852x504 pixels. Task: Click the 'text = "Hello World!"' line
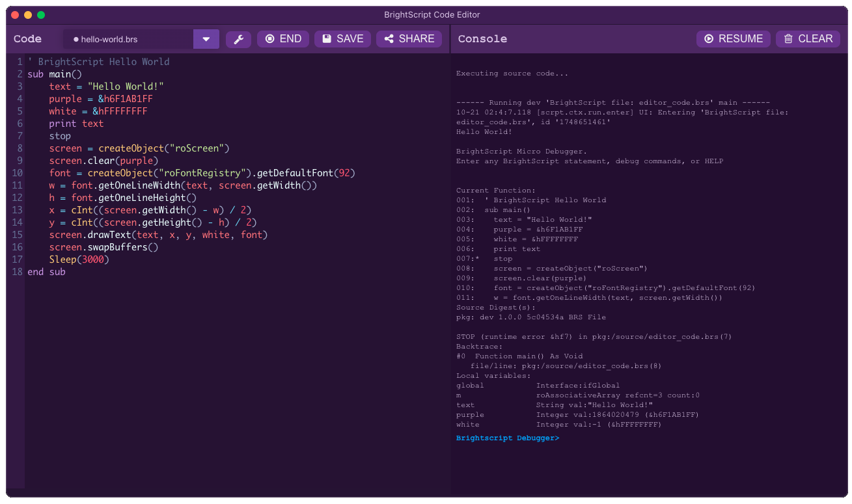point(106,86)
